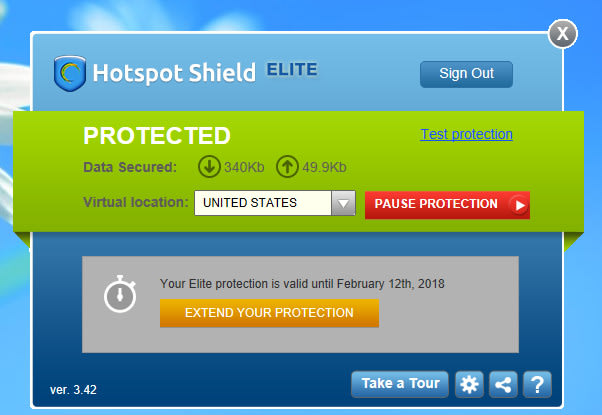Start Take a Tour
This screenshot has width=602, height=415.
[400, 384]
